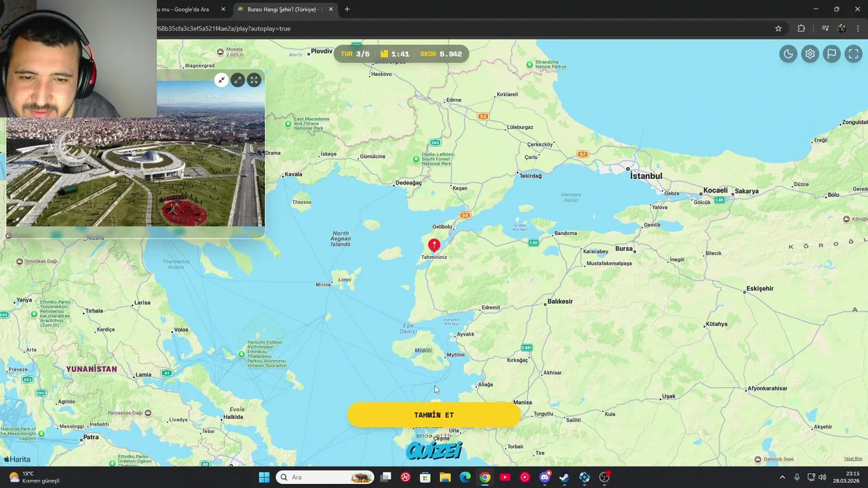Open the Windows Start menu

(x=264, y=477)
